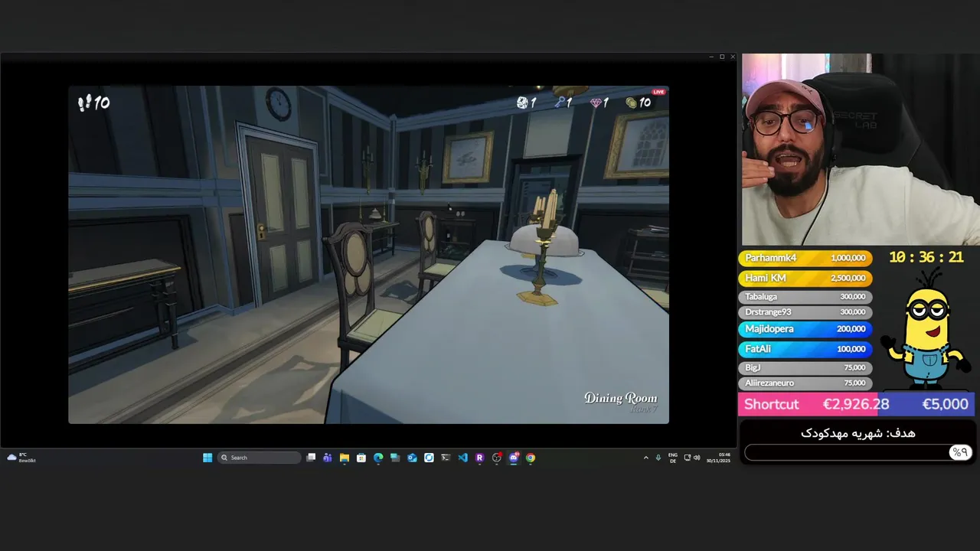Open the volume tray icon
980x551 pixels.
(697, 458)
